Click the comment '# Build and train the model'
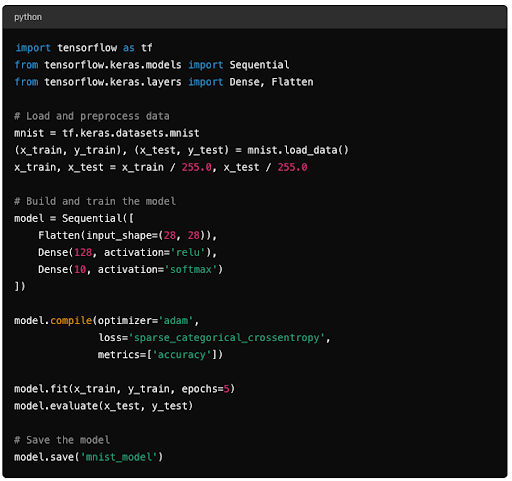The width and height of the screenshot is (512, 481). pos(95,201)
